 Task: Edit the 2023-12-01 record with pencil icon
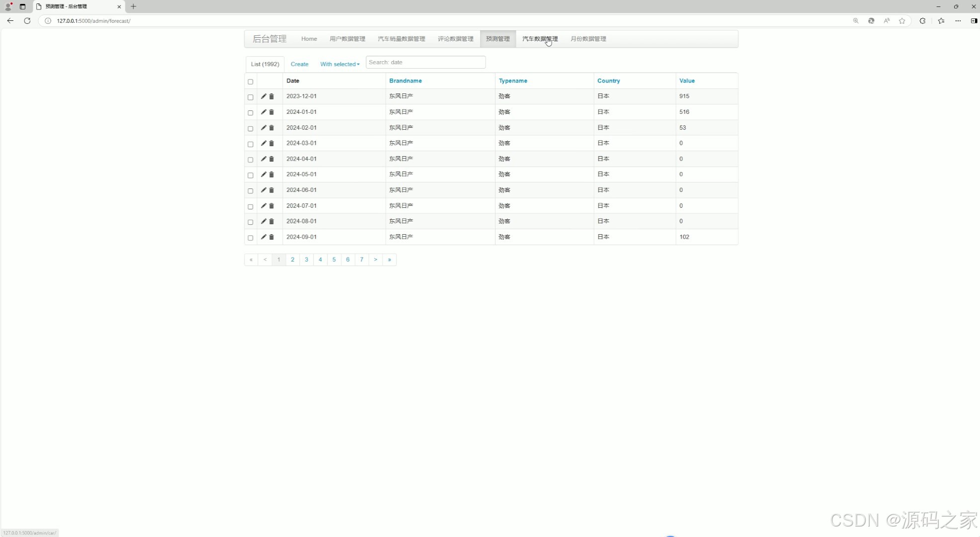pyautogui.click(x=263, y=96)
